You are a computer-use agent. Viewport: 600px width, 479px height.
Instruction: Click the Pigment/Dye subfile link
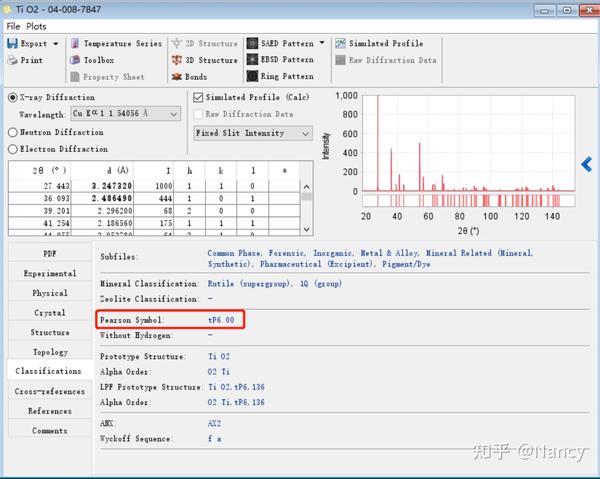pos(406,264)
